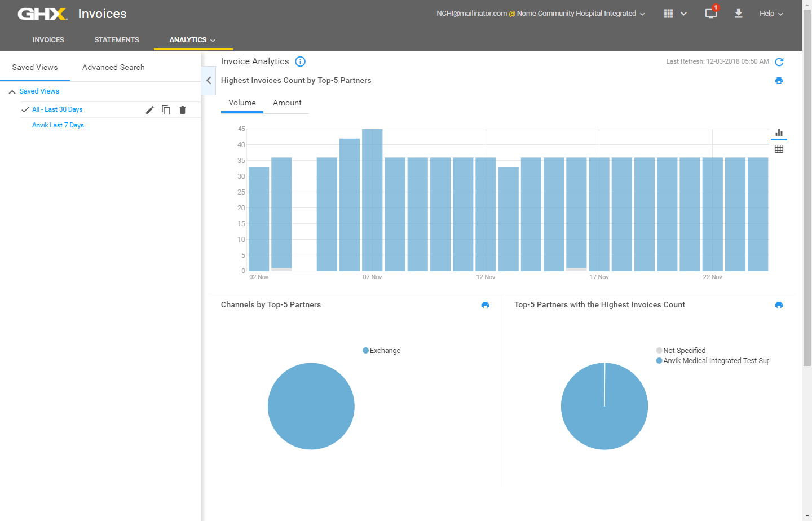The image size is (812, 521).
Task: Open the Invoice Analytics info icon
Action: [x=300, y=61]
